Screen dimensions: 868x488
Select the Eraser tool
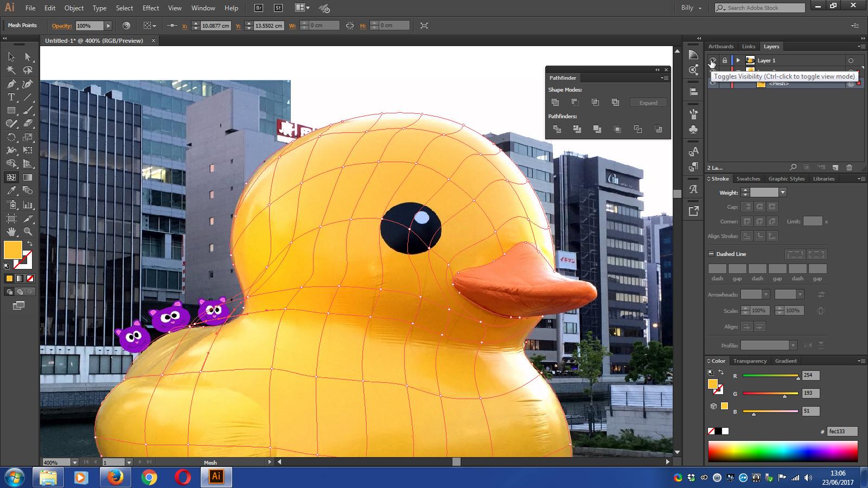pyautogui.click(x=28, y=124)
